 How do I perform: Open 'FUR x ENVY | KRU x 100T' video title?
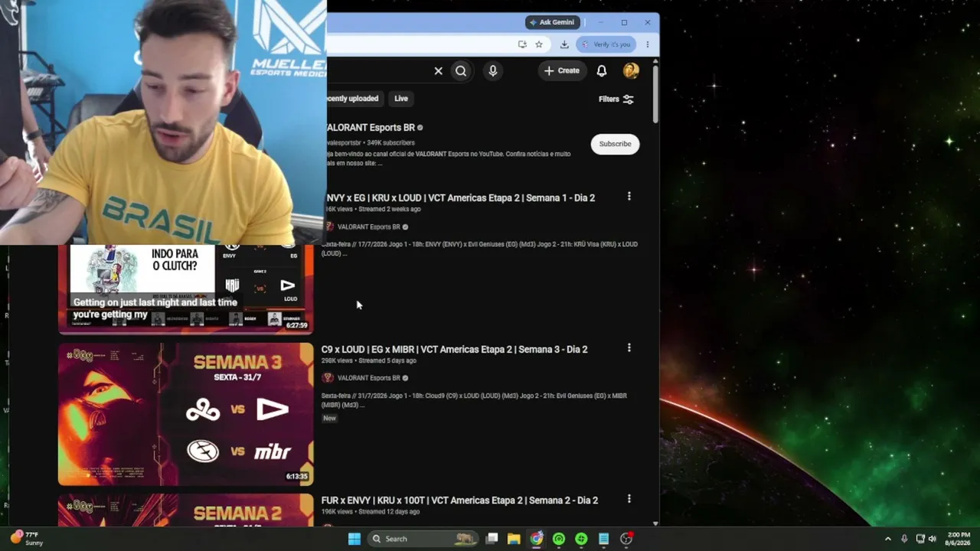coord(459,500)
